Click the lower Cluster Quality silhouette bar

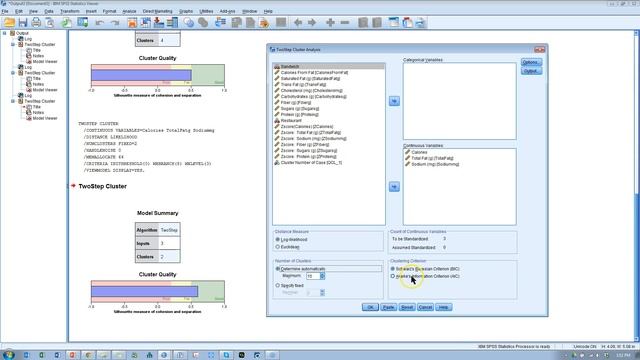tap(144, 291)
